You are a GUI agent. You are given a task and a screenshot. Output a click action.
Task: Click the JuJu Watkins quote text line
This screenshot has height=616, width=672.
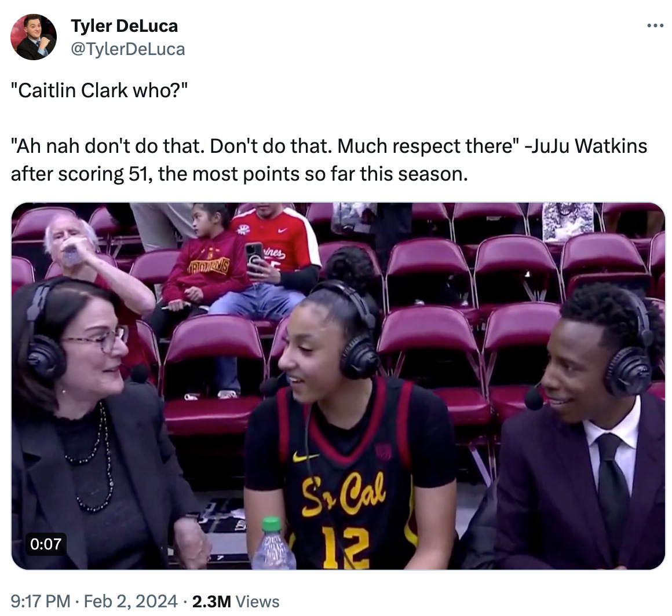tap(328, 146)
